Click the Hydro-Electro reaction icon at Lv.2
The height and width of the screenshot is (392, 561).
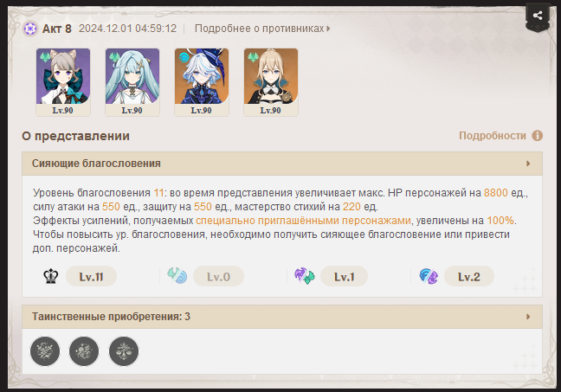tap(429, 276)
